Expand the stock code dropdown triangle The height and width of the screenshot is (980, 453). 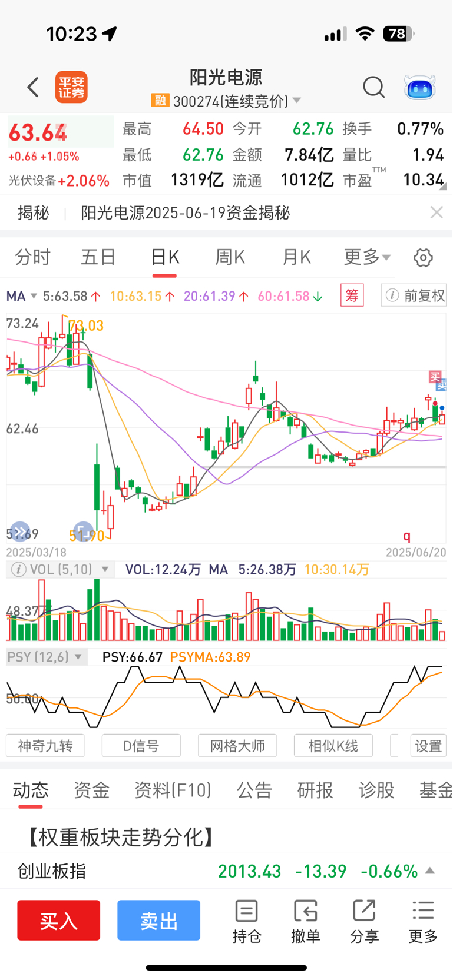297,101
